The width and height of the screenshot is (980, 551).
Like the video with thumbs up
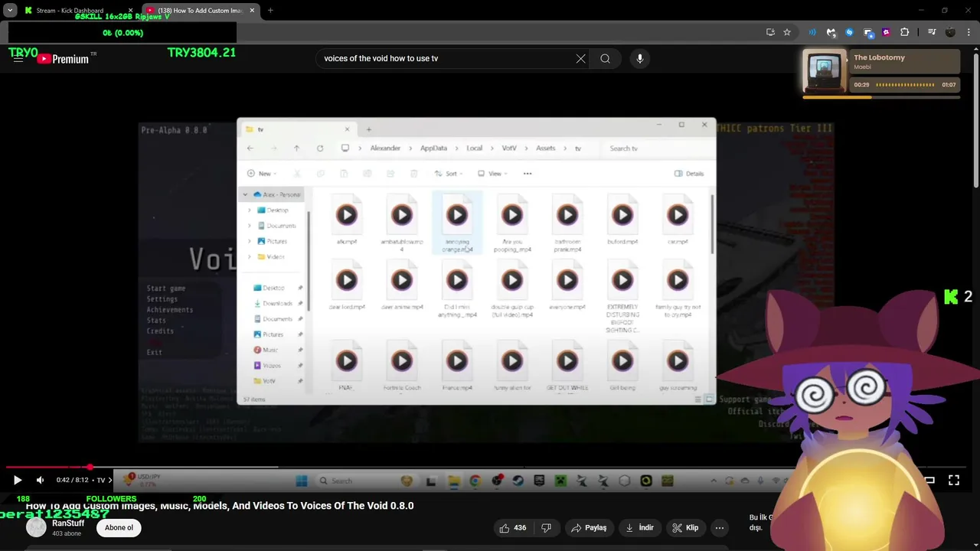point(513,527)
